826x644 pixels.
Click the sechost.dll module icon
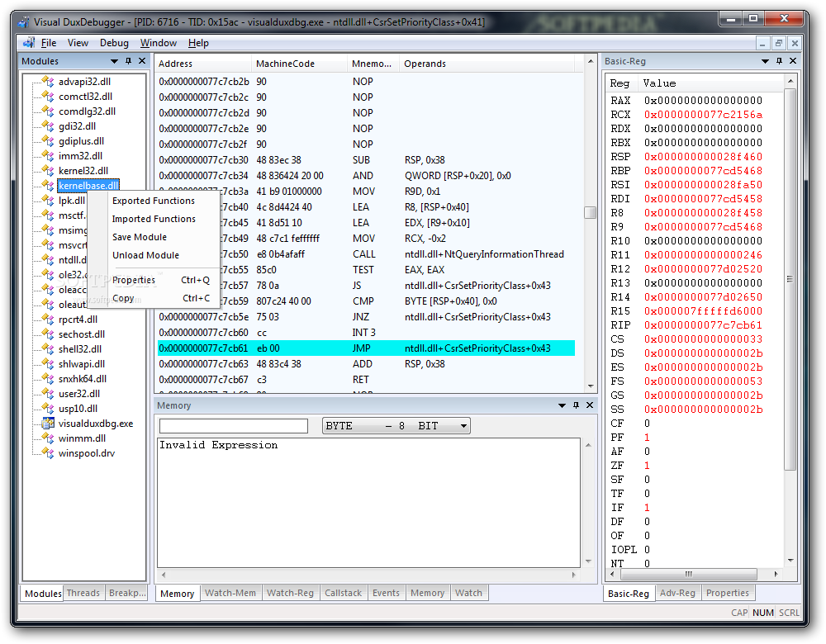[49, 334]
